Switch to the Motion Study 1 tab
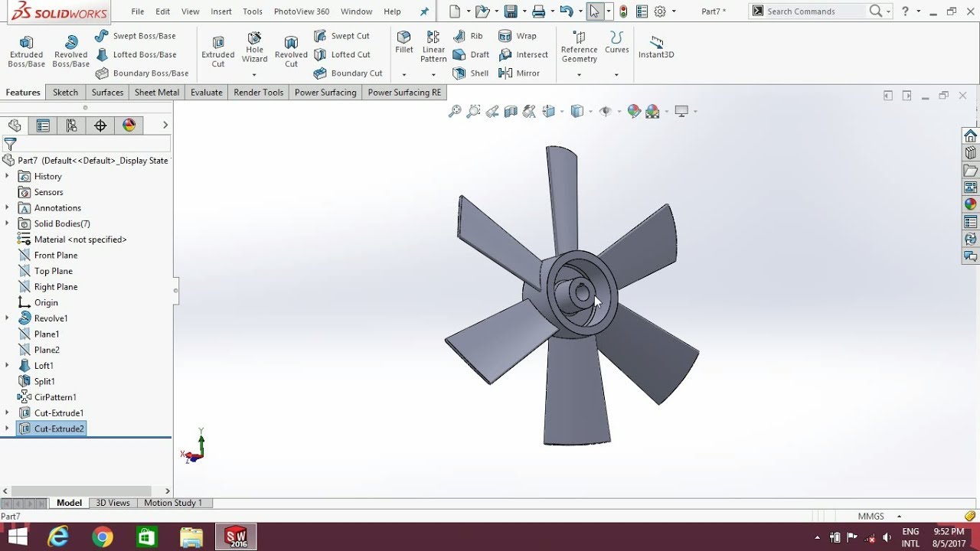Image resolution: width=980 pixels, height=551 pixels. pos(173,503)
